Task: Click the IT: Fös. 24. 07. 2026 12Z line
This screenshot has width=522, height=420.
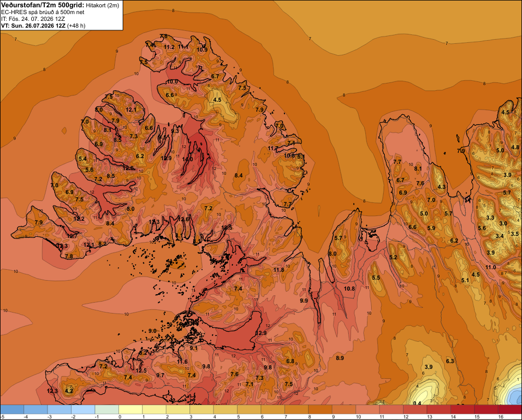Action: (x=33, y=19)
